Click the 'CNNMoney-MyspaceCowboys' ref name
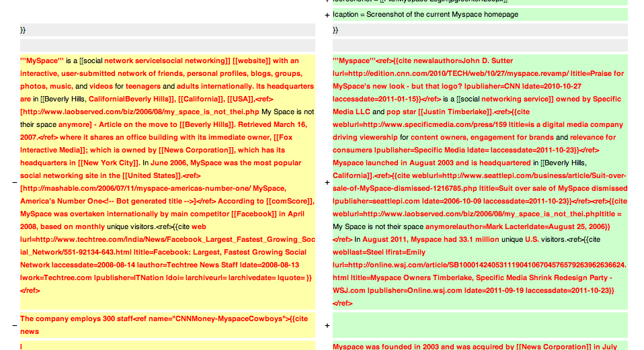The width and height of the screenshot is (644, 350). point(228,318)
